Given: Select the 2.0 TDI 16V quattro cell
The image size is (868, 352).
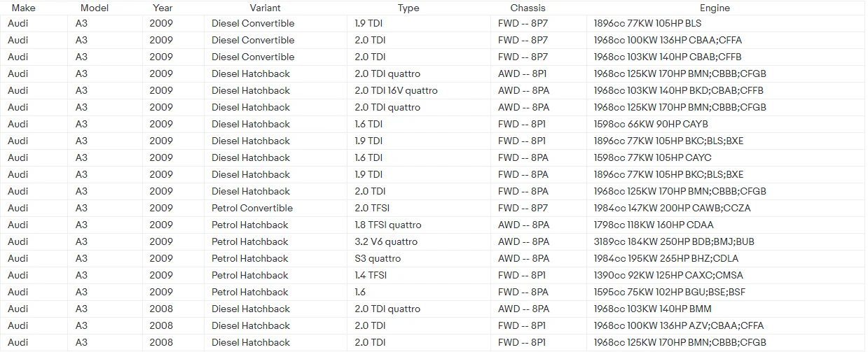Looking at the screenshot, I should (419, 90).
